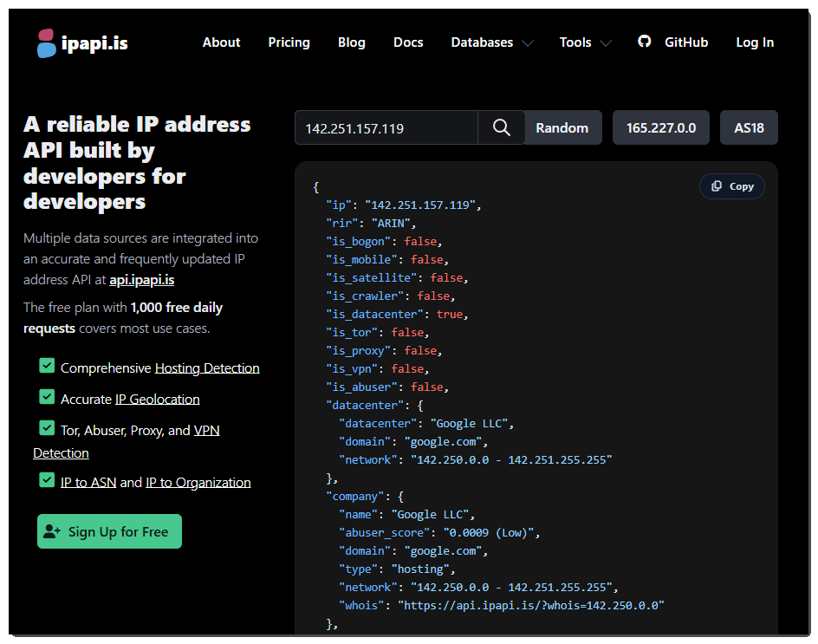Screen dimensions: 818x644
Task: Click Log In
Action: (755, 42)
